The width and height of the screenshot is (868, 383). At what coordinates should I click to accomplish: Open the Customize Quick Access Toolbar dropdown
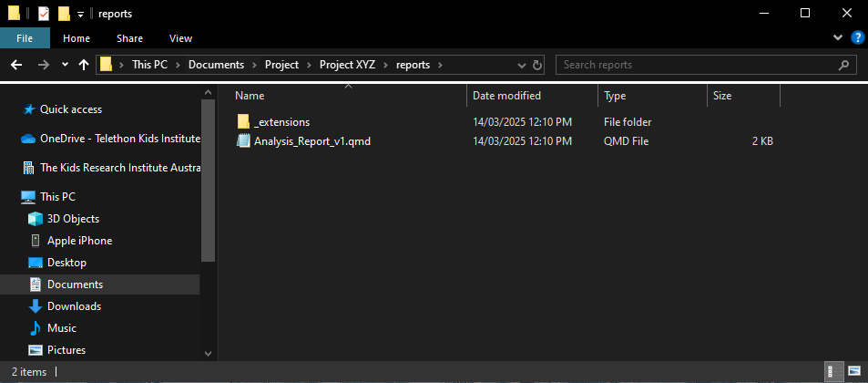coord(81,14)
